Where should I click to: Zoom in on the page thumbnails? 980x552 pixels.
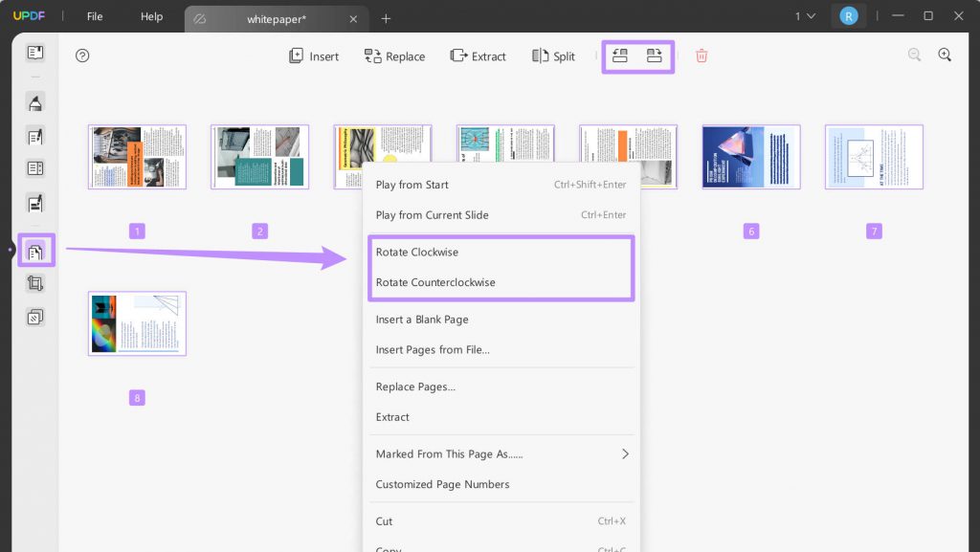945,55
